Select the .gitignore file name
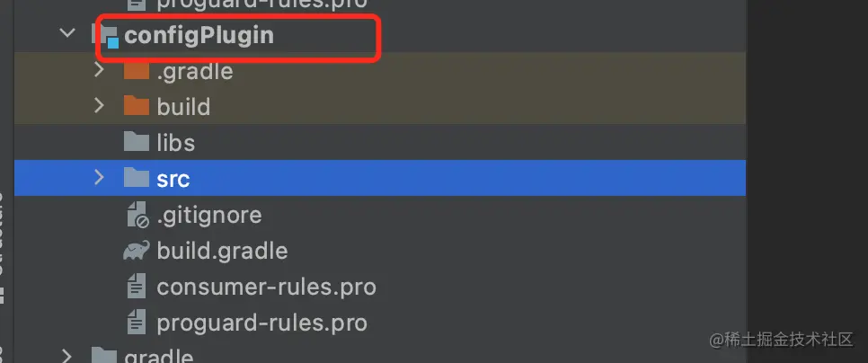The width and height of the screenshot is (868, 363). 209,215
